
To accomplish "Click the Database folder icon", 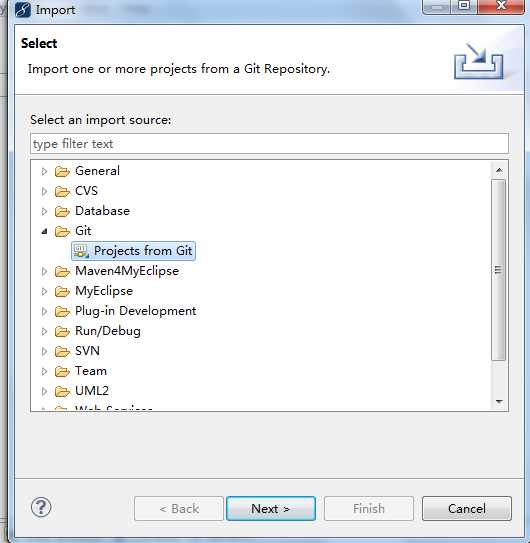I will click(x=62, y=211).
